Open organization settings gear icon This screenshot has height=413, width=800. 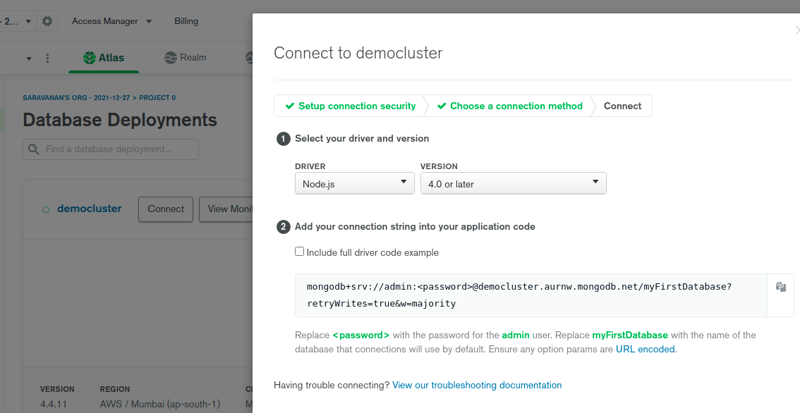pos(48,20)
